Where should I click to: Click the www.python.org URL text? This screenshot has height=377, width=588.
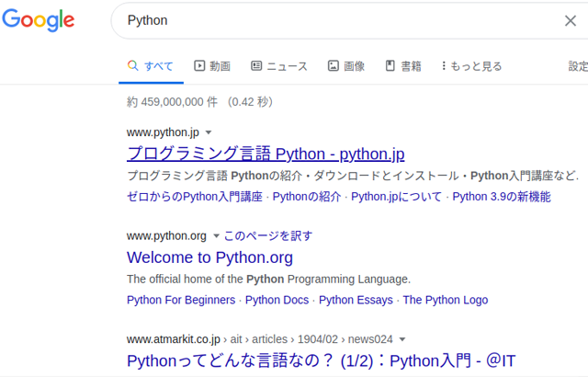click(166, 236)
